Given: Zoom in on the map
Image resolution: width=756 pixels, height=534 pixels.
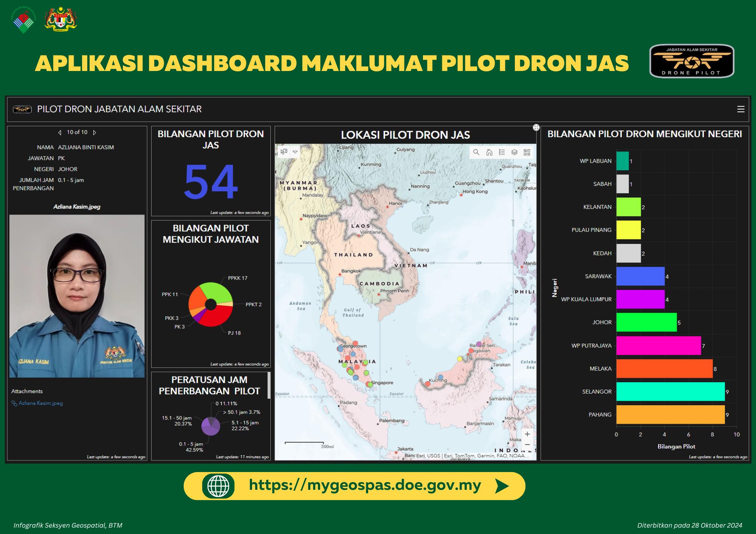Looking at the screenshot, I should pyautogui.click(x=527, y=434).
